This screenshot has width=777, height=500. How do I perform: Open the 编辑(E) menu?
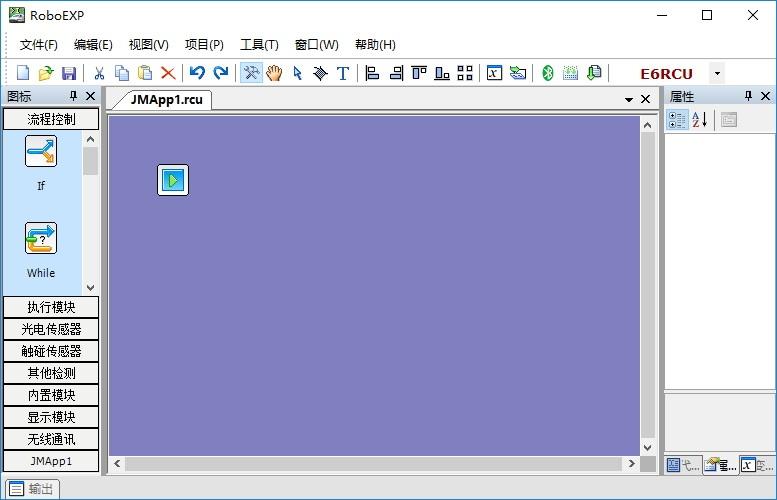[x=93, y=45]
